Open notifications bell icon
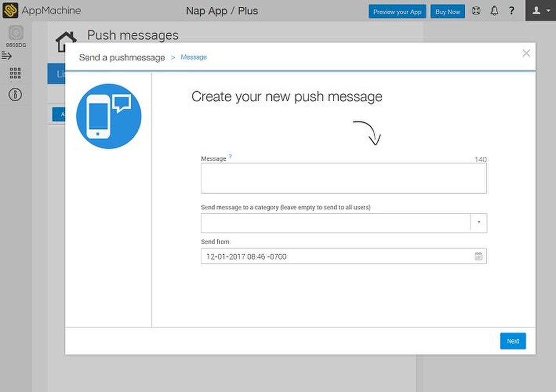Viewport: 556px width, 392px height. click(x=494, y=11)
